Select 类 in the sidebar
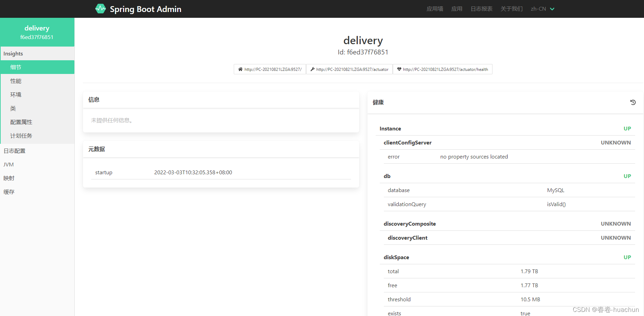Image resolution: width=644 pixels, height=316 pixels. (37, 108)
